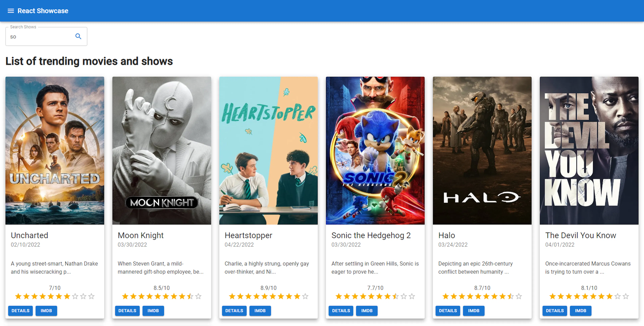Open Details for Uncharted
644x326 pixels.
(20, 311)
